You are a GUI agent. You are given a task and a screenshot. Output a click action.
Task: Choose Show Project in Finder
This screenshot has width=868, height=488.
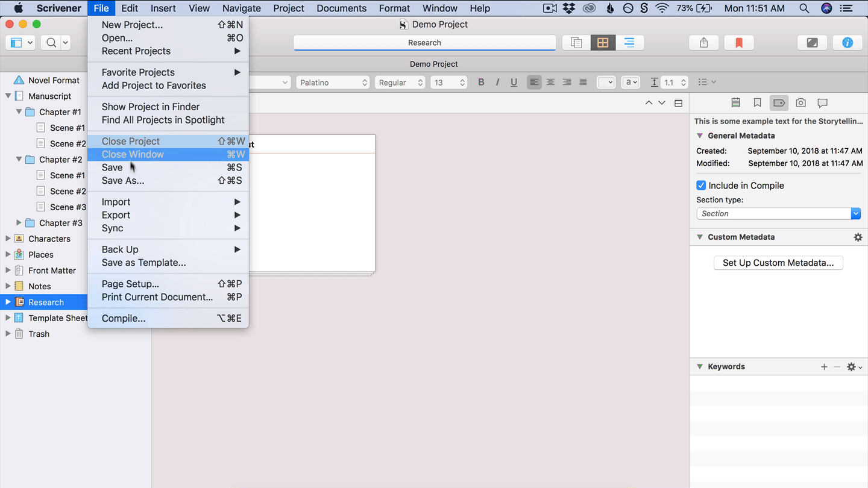pos(168,107)
